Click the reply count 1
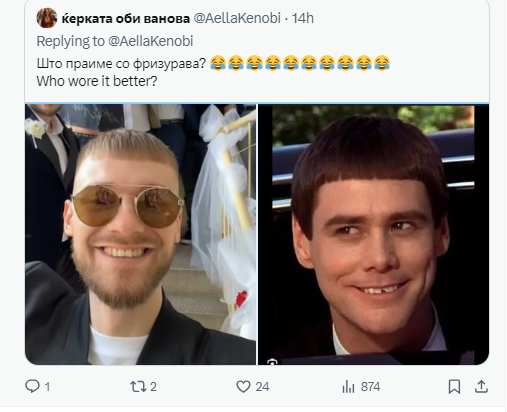Screen dimensions: 507x412 [x=47, y=387]
